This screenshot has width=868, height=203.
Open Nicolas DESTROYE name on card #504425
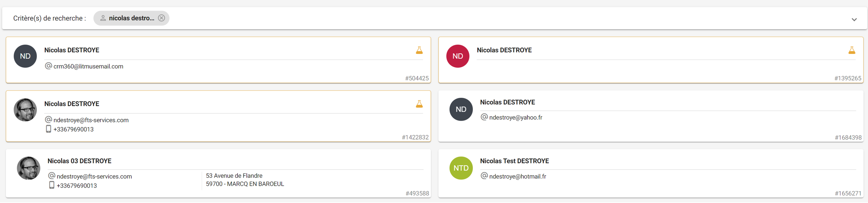pos(72,50)
